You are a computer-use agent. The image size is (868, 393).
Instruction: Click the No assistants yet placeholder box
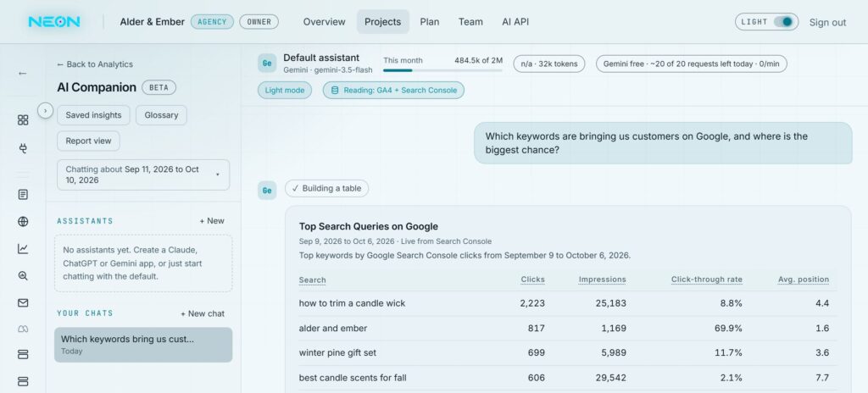[x=143, y=263]
